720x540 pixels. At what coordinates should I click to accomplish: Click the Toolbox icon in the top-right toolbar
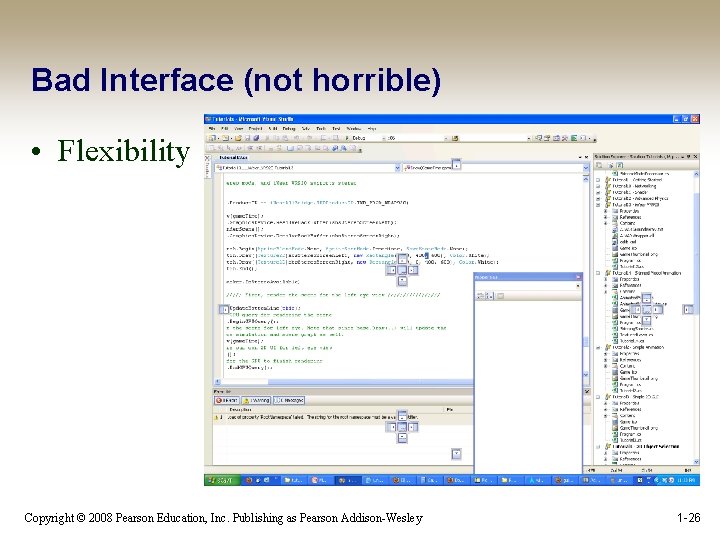pos(565,138)
